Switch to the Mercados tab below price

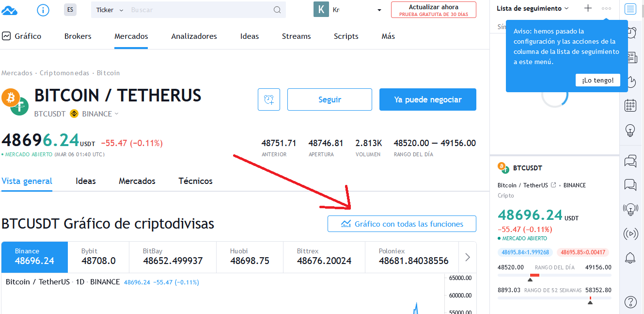click(137, 181)
